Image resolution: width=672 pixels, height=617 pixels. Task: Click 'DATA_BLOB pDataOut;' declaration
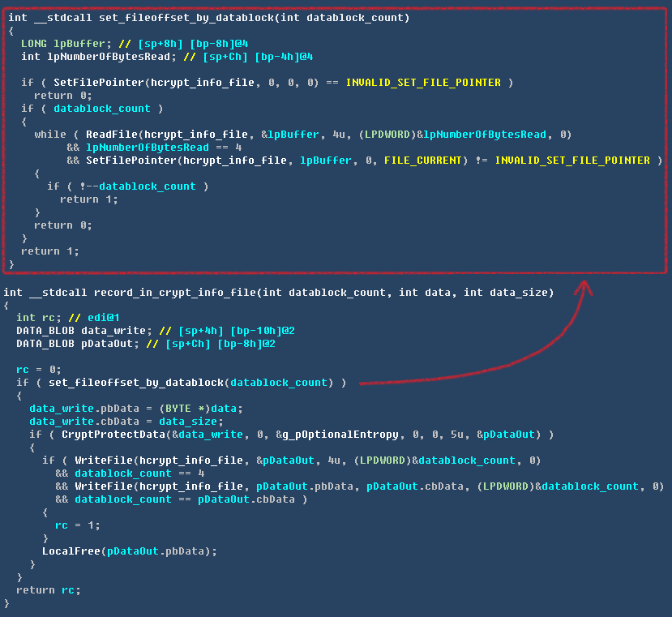click(x=78, y=344)
